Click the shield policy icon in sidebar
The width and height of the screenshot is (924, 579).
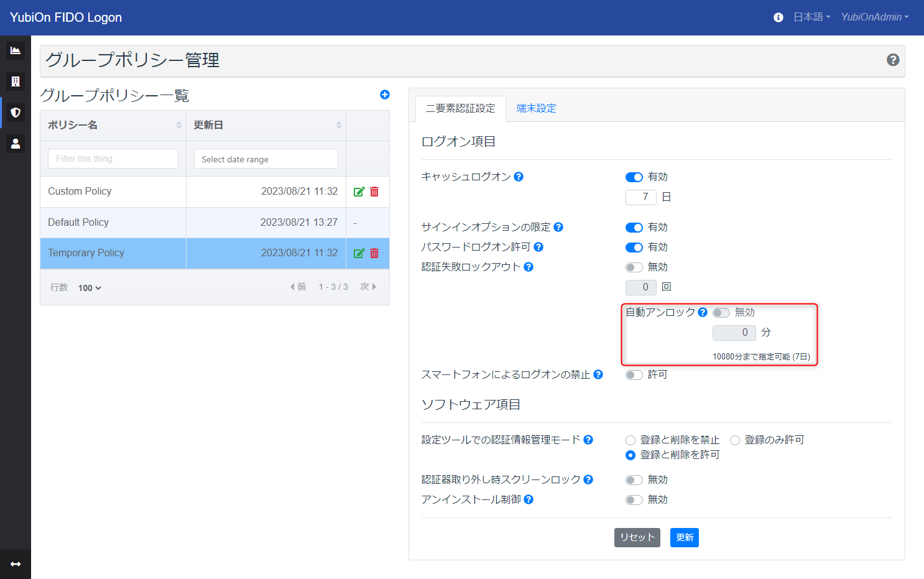tap(16, 113)
